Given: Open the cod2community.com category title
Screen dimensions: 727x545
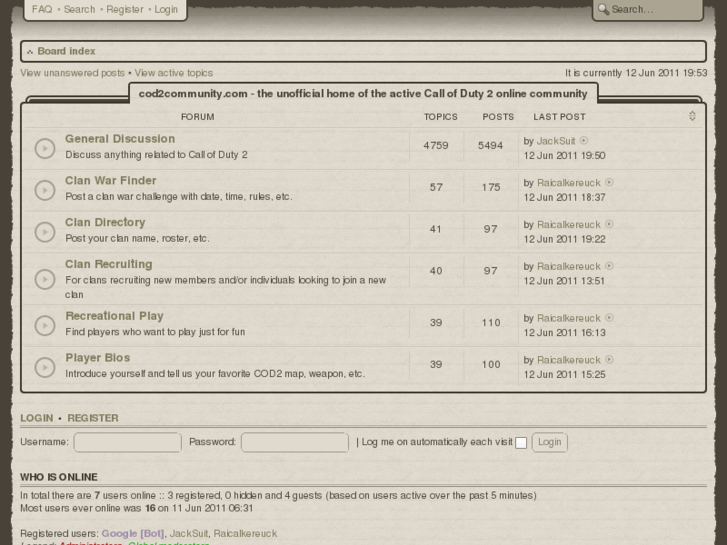Looking at the screenshot, I should click(x=363, y=94).
